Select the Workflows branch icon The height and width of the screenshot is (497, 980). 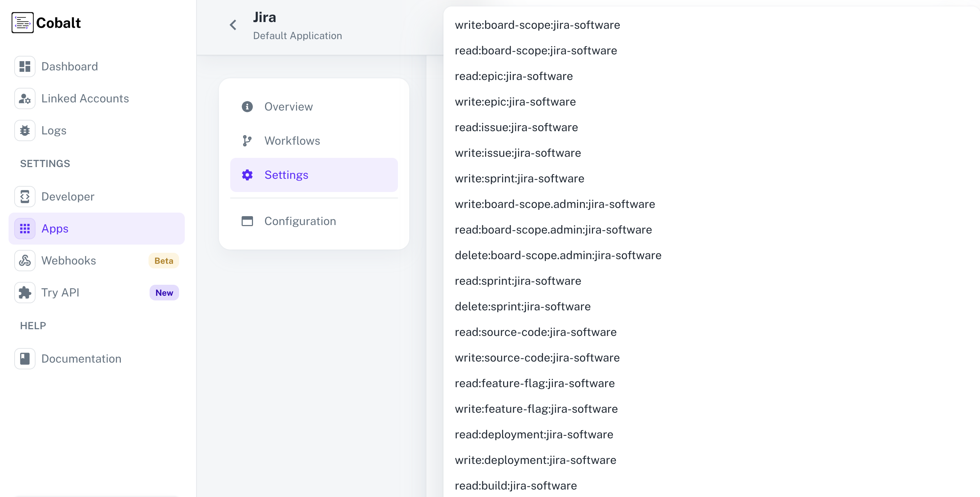pyautogui.click(x=247, y=140)
